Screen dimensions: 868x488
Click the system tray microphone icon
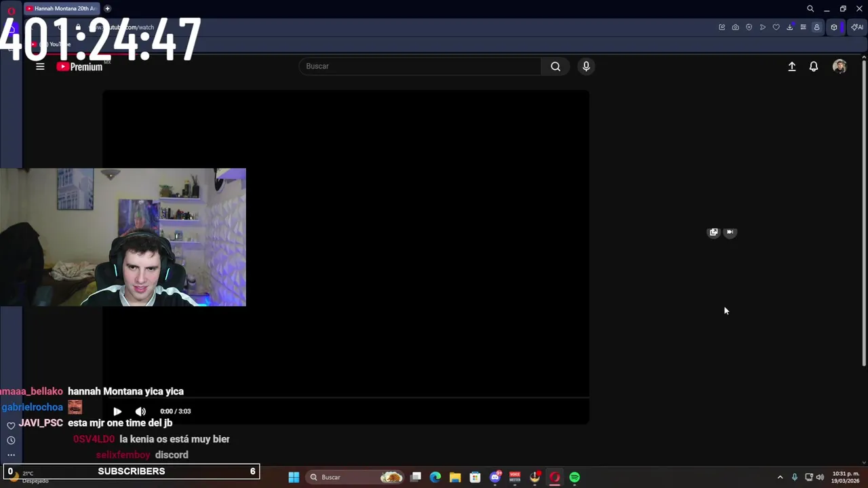[x=794, y=477]
